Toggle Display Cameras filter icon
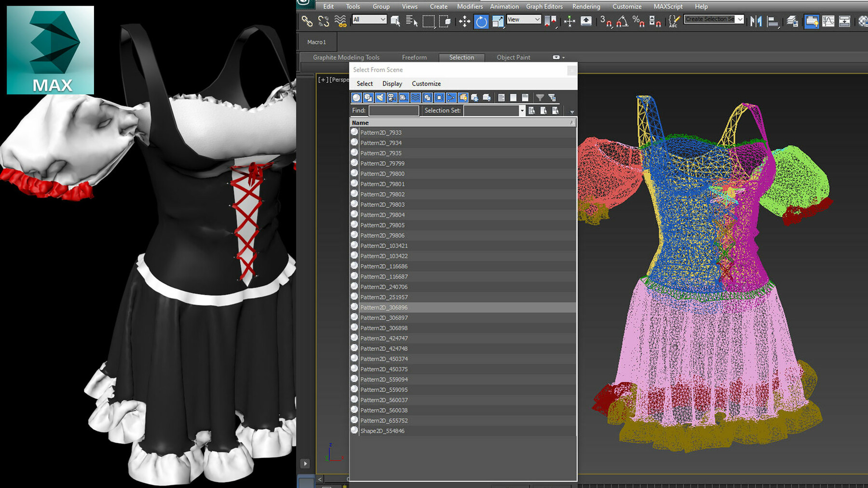The width and height of the screenshot is (868, 488). click(x=391, y=97)
